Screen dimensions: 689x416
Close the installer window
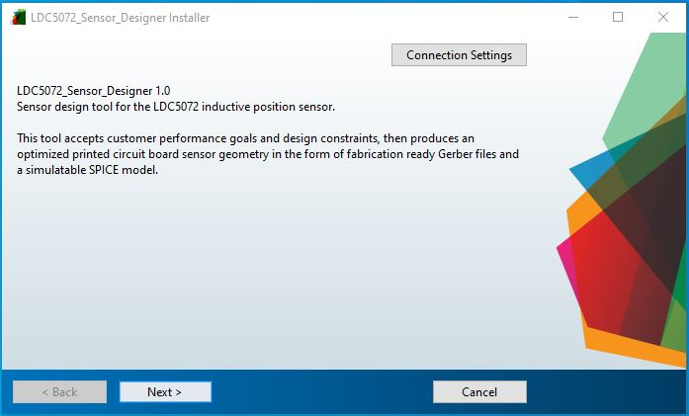point(663,18)
